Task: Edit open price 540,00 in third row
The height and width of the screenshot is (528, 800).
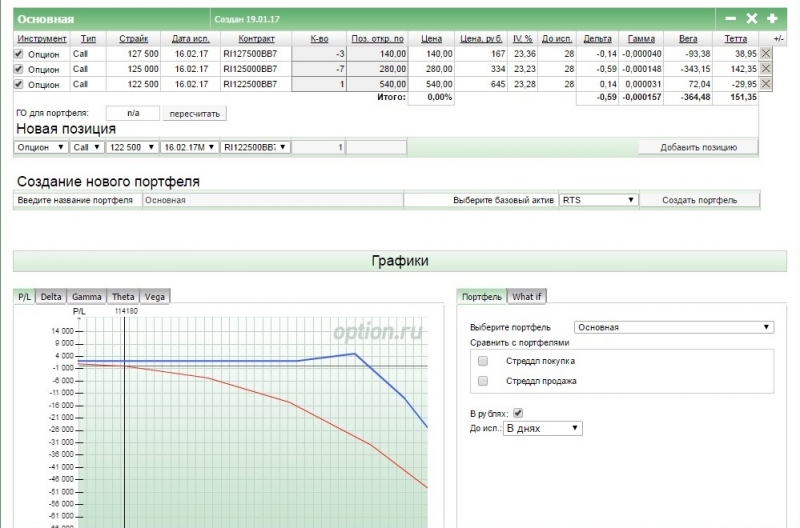Action: click(377, 84)
